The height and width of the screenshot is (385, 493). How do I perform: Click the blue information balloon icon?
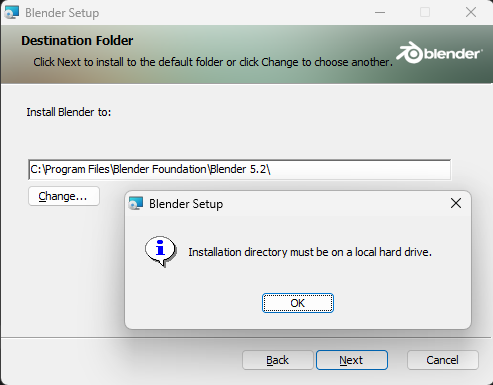click(x=161, y=252)
